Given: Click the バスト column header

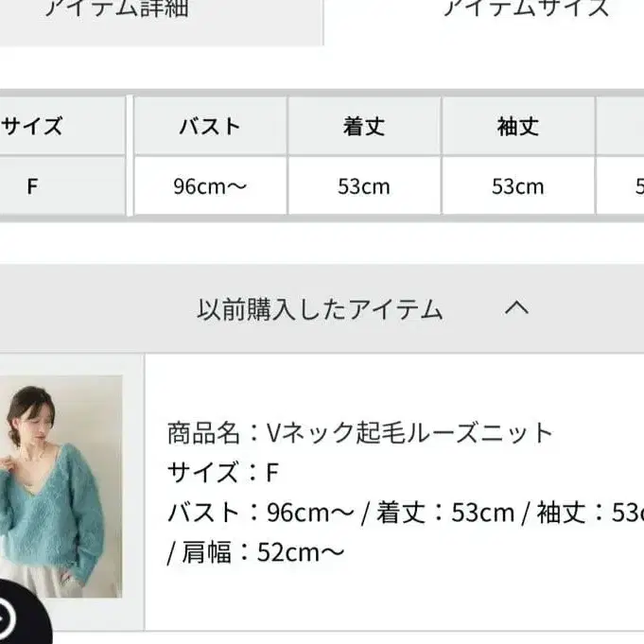Looking at the screenshot, I should click(210, 126).
